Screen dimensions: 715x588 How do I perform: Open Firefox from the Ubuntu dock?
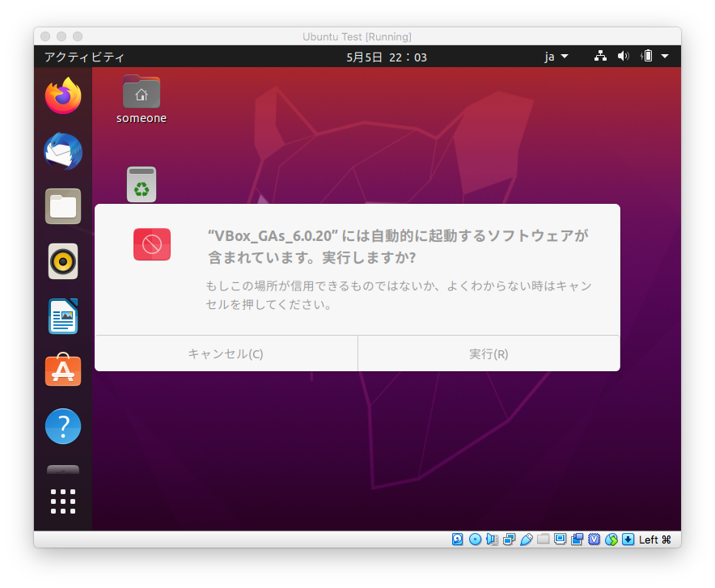[62, 96]
